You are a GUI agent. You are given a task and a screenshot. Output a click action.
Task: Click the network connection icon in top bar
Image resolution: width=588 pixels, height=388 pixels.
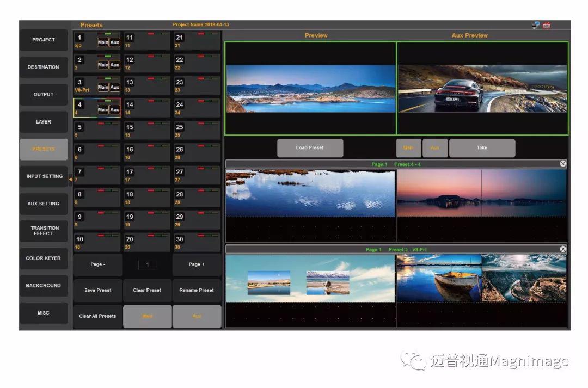pyautogui.click(x=536, y=25)
